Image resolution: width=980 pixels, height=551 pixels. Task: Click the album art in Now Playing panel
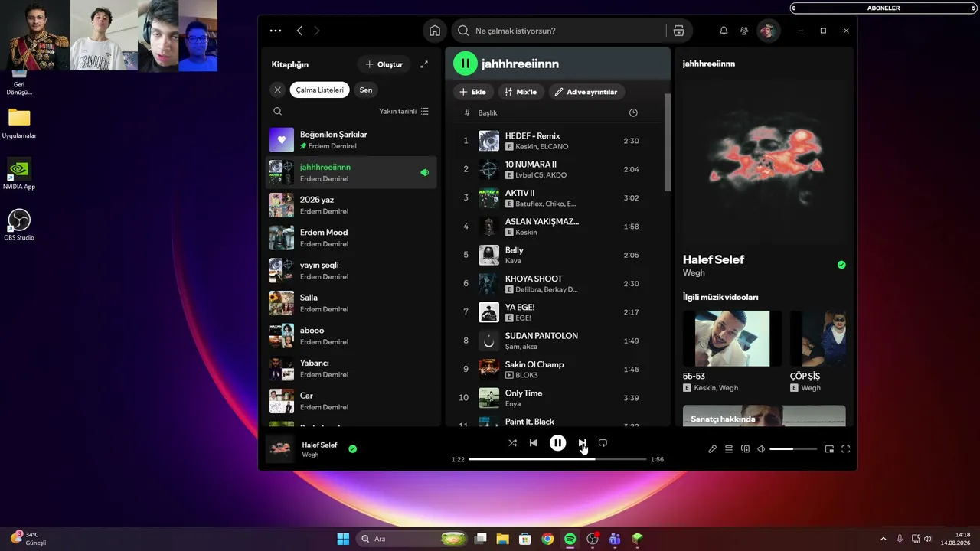pos(764,160)
